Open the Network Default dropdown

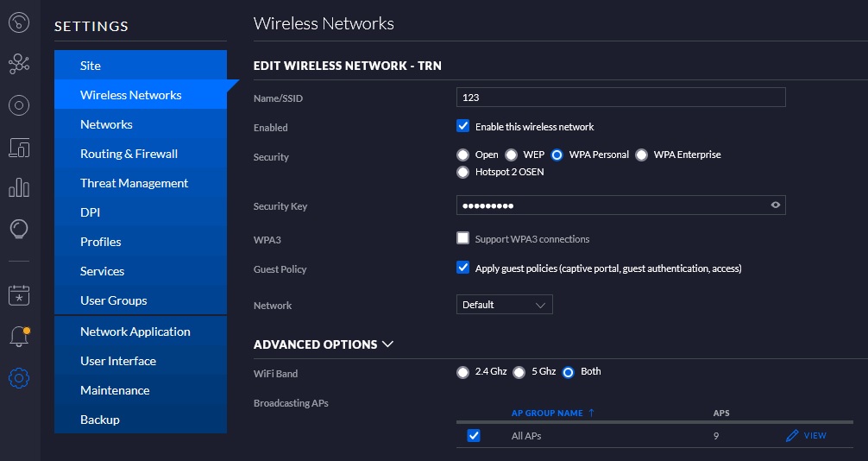[x=504, y=305]
